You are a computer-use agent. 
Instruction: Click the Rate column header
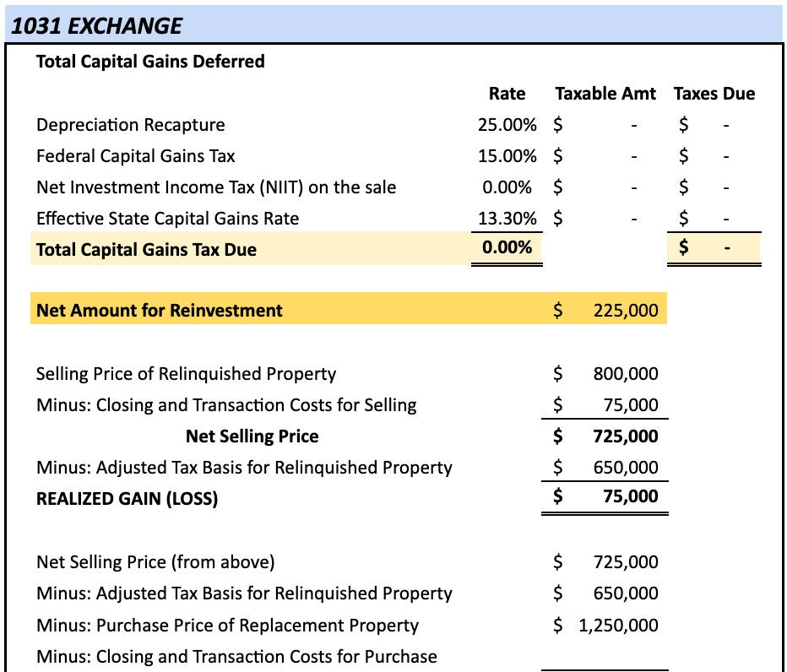pos(507,94)
